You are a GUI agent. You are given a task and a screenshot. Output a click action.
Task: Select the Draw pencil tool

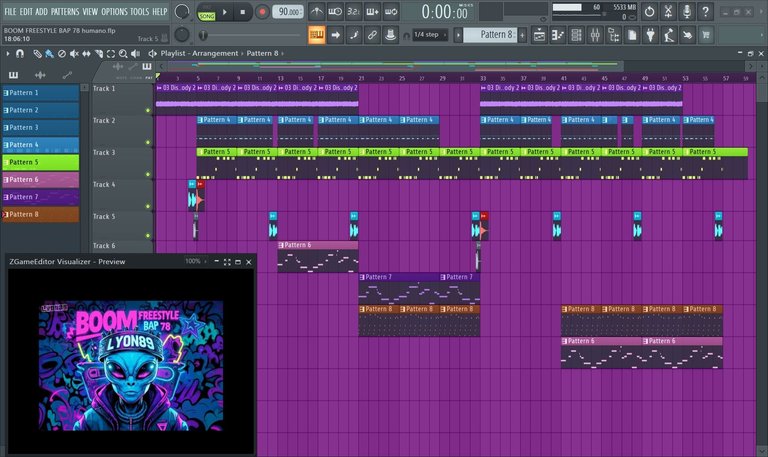[x=37, y=54]
